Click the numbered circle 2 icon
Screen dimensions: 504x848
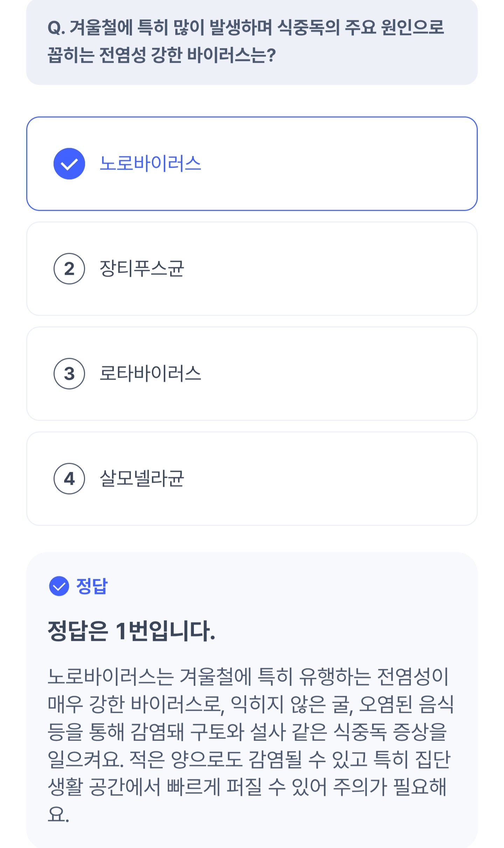point(69,269)
